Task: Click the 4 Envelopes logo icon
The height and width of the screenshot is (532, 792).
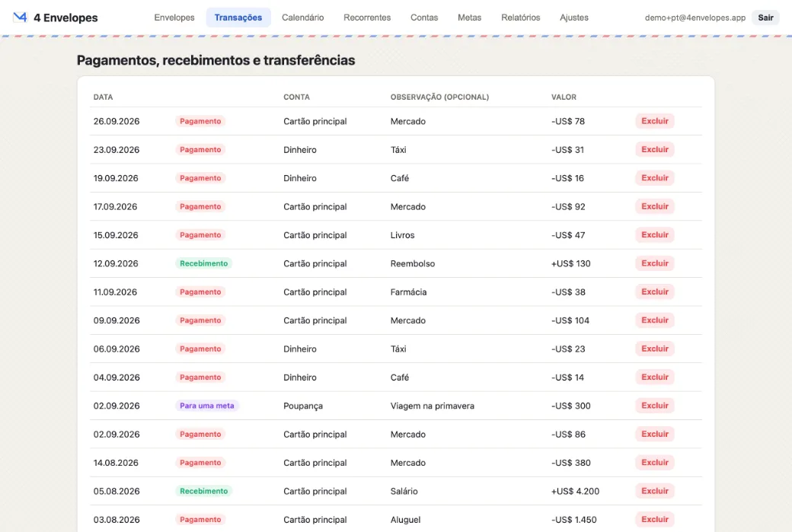Action: (20, 18)
